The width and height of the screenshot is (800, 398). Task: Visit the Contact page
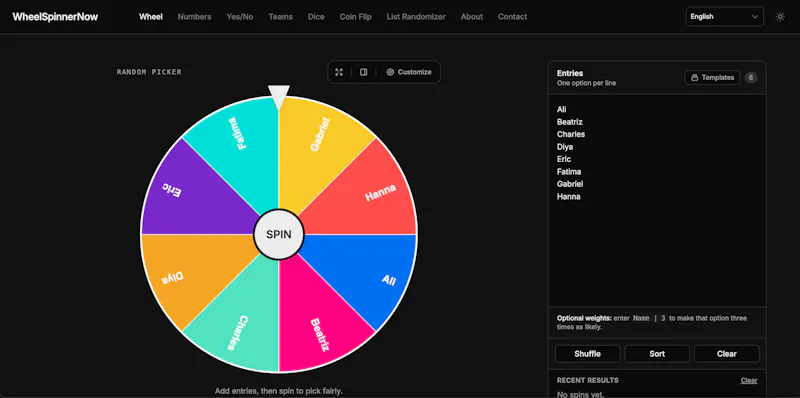click(x=512, y=17)
